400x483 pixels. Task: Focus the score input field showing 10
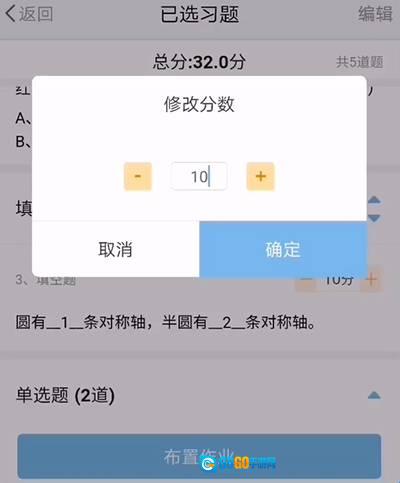click(x=199, y=176)
